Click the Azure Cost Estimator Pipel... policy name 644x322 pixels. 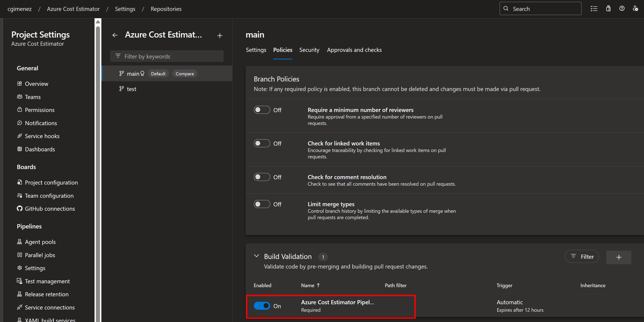click(x=337, y=302)
